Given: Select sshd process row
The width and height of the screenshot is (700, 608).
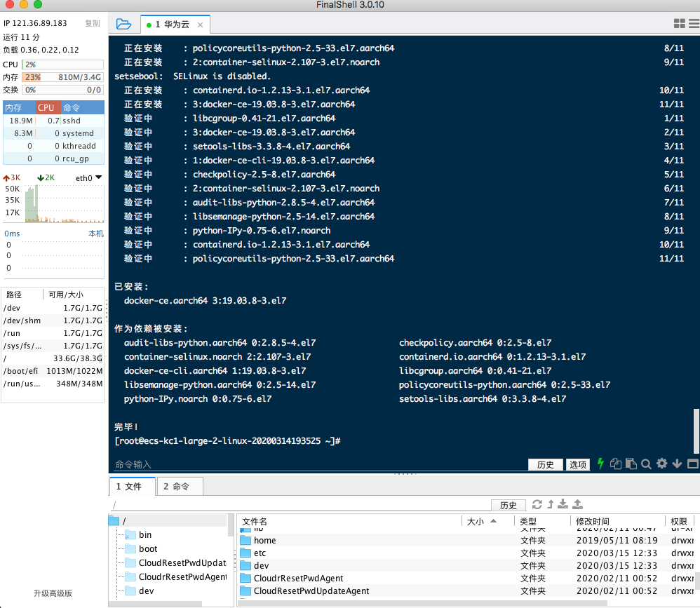Looking at the screenshot, I should click(x=53, y=121).
